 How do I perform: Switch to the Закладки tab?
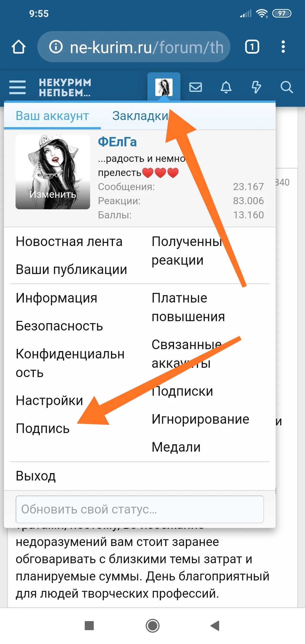click(140, 116)
